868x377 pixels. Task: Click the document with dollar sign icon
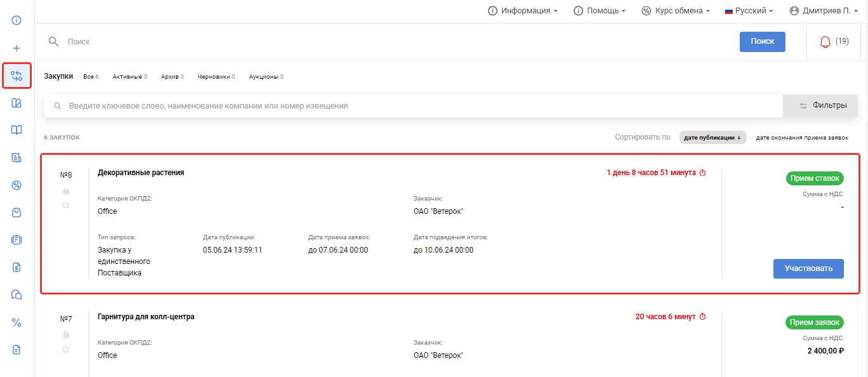[x=17, y=267]
